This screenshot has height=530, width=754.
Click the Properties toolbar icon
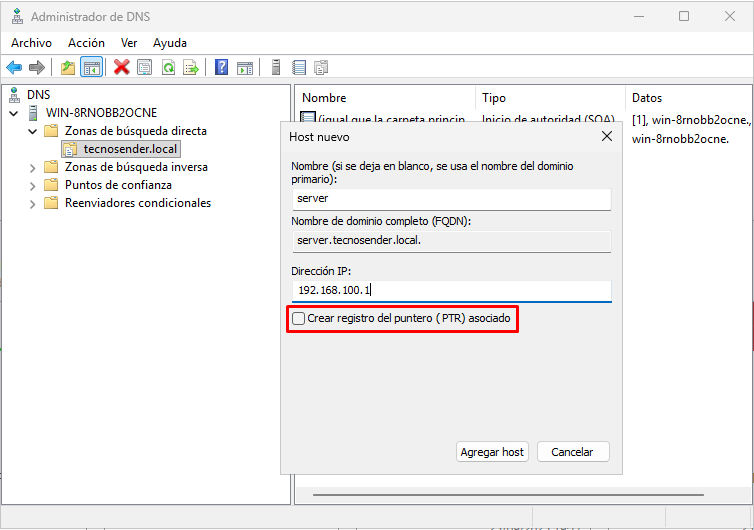145,67
